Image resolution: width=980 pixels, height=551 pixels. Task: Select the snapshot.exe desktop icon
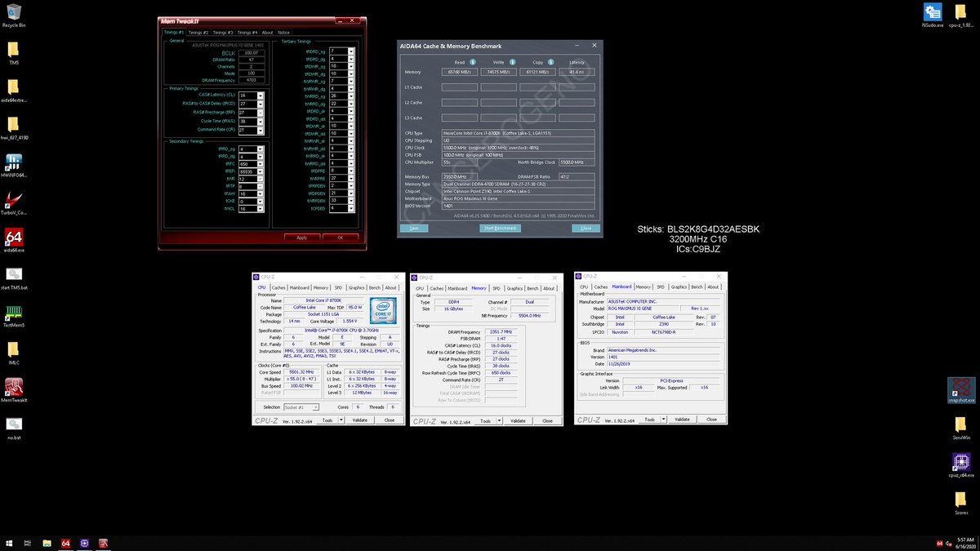tap(960, 390)
